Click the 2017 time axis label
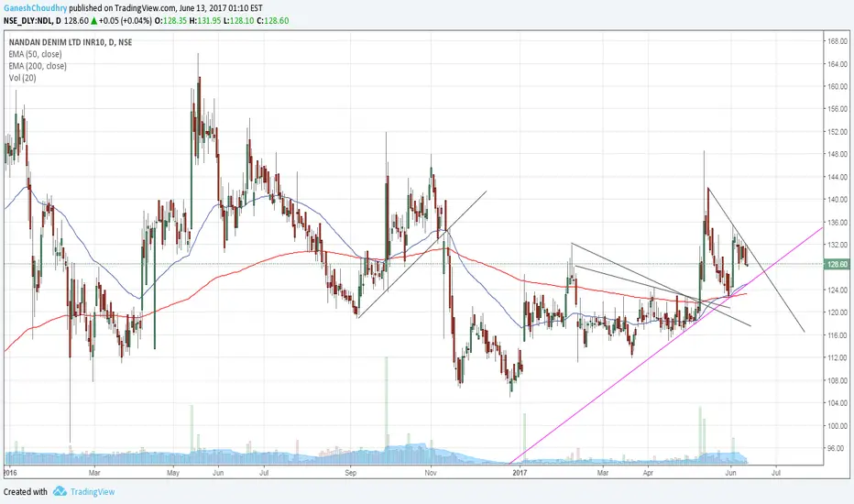Viewport: 854px width, 504px height. (x=520, y=473)
